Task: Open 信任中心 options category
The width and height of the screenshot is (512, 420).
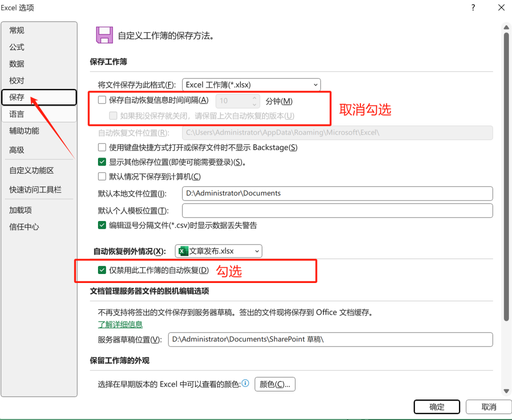Action: point(39,227)
